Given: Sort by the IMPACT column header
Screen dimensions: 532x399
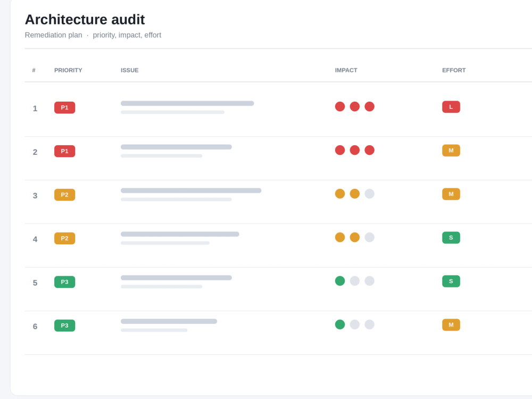Looking at the screenshot, I should [346, 70].
